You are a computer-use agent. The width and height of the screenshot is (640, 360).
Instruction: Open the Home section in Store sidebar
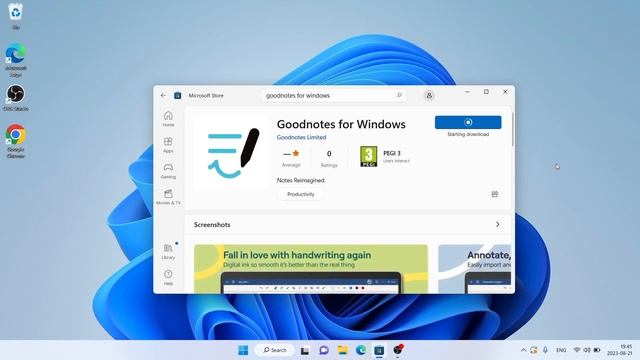coord(168,119)
